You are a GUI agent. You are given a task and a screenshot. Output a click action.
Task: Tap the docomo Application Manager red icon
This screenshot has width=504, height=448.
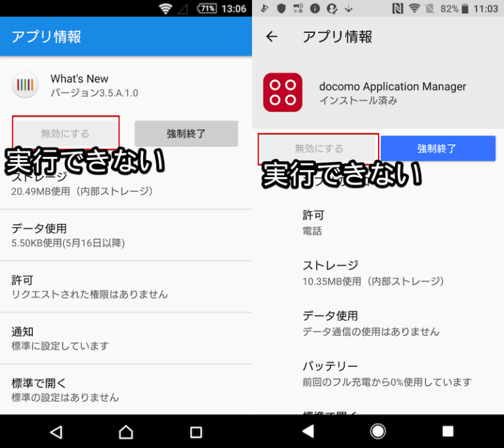[283, 92]
